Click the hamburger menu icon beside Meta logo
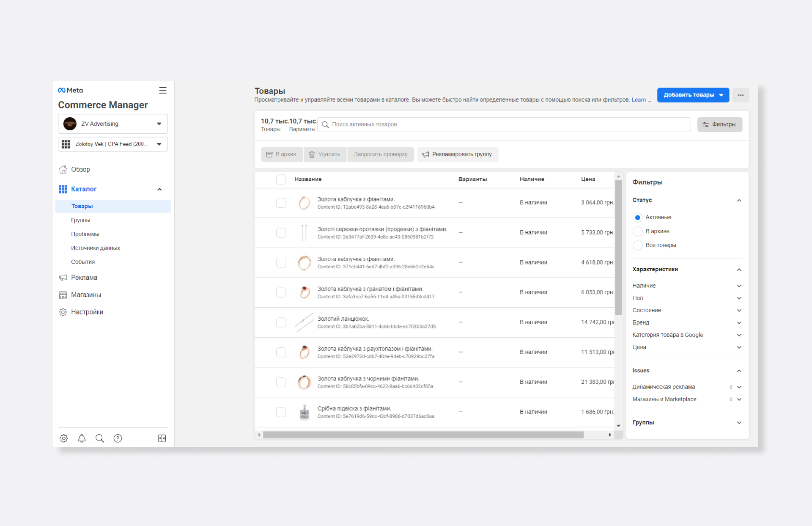Viewport: 812px width, 526px height. click(x=162, y=90)
